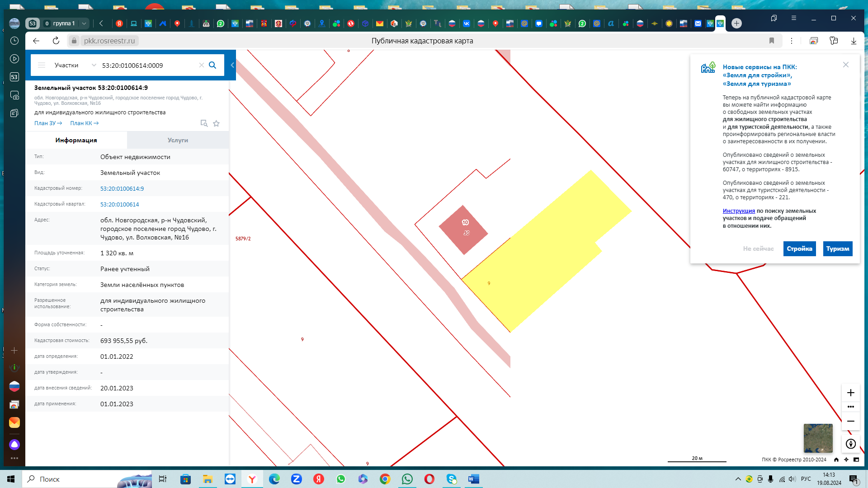Open Microsoft Word from the taskbar
This screenshot has height=488, width=868.
pos(473,479)
